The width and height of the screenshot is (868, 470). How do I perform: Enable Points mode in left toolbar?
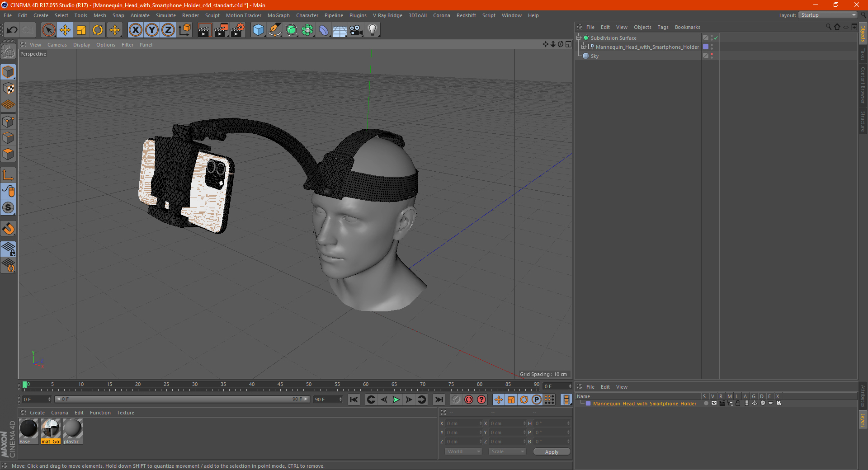[8, 122]
